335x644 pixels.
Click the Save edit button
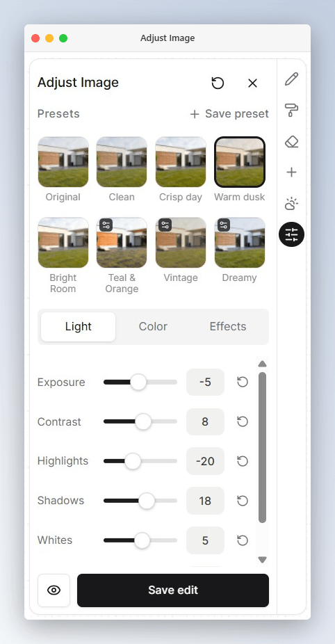click(x=173, y=590)
